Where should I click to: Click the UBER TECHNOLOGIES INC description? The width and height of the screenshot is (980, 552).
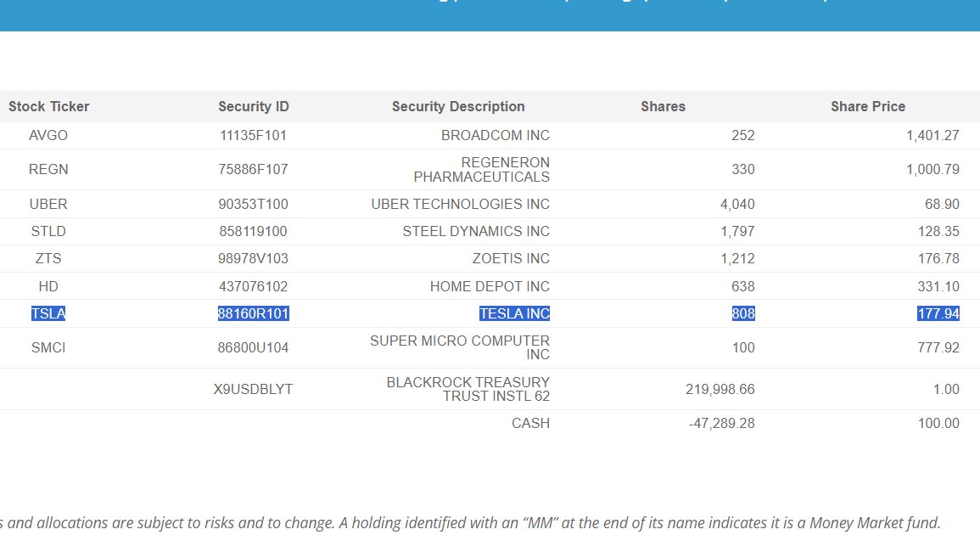(460, 204)
